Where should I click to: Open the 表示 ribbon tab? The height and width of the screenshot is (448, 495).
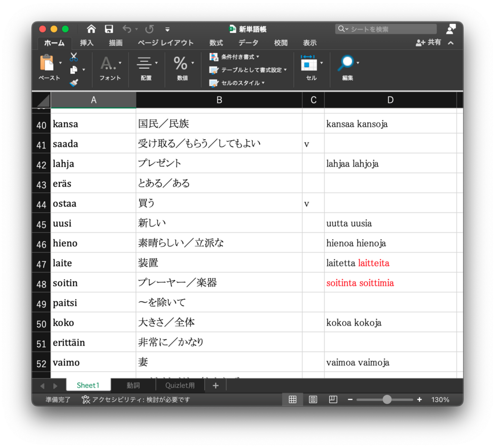pyautogui.click(x=310, y=43)
